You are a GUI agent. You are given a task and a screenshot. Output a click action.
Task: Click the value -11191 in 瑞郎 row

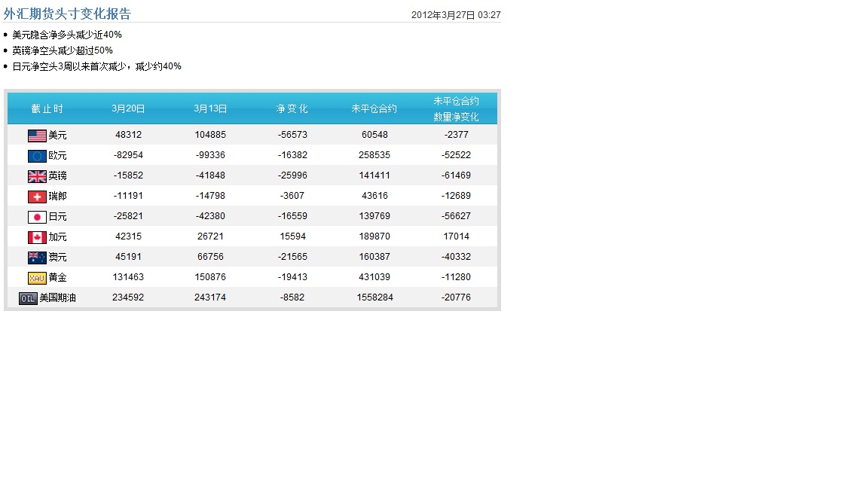pos(128,195)
